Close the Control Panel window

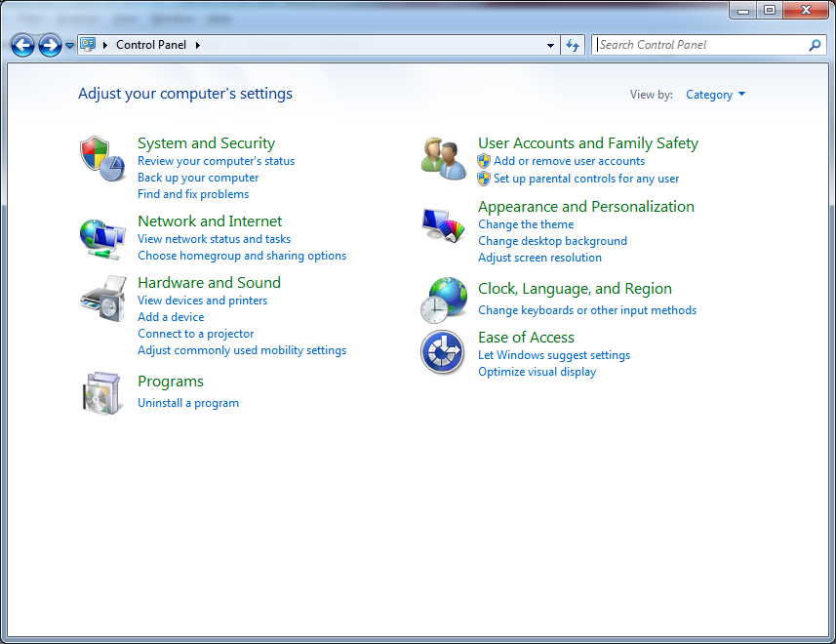806,10
